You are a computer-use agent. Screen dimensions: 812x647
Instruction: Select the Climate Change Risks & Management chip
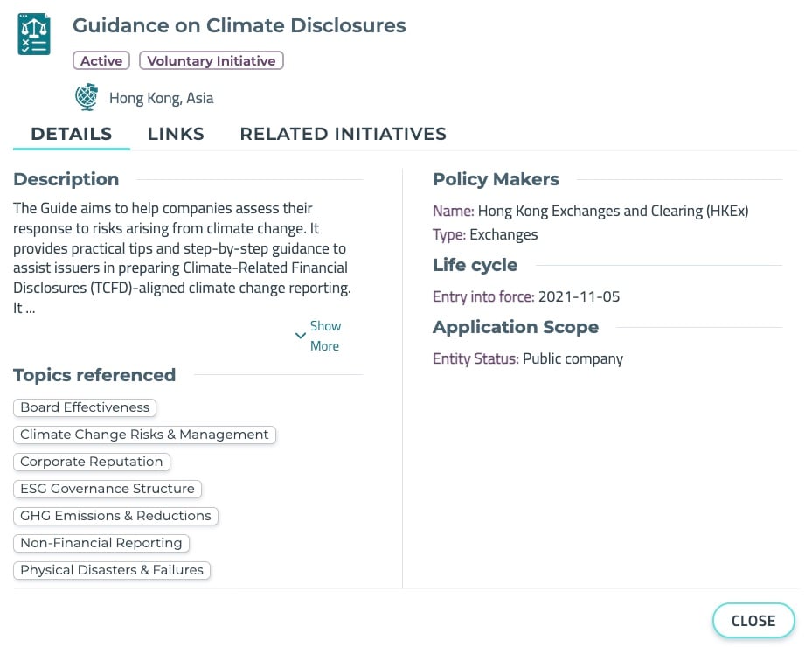coord(142,435)
